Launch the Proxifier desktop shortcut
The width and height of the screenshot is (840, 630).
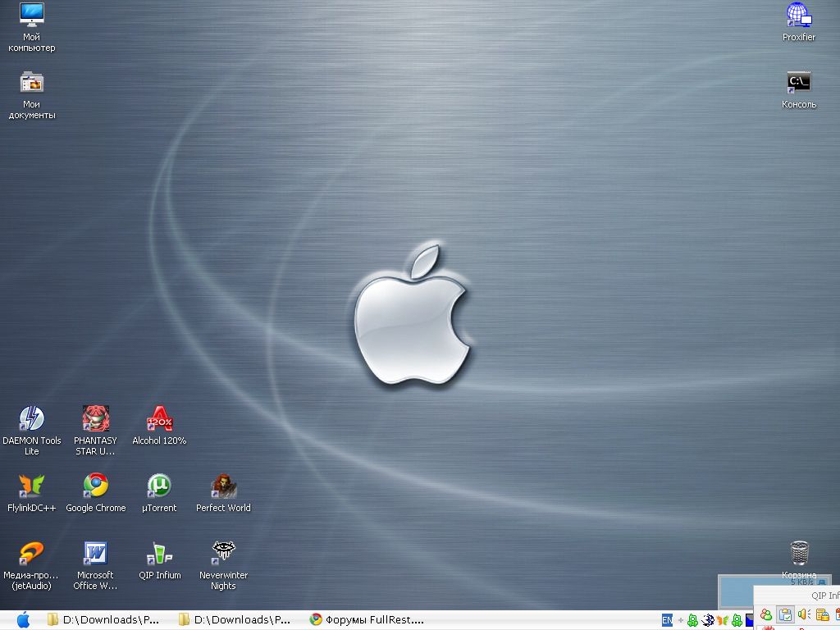pyautogui.click(x=799, y=22)
